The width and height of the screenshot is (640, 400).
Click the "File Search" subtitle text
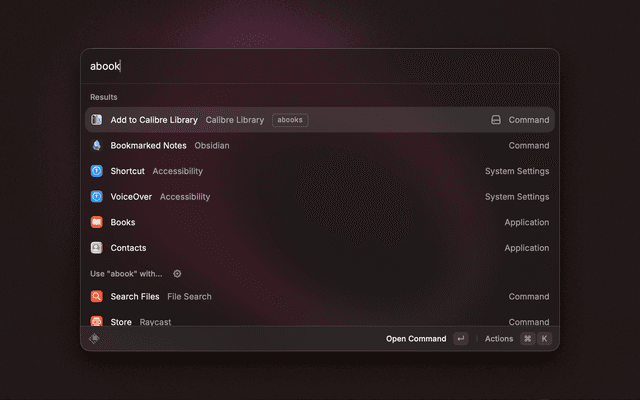point(189,296)
